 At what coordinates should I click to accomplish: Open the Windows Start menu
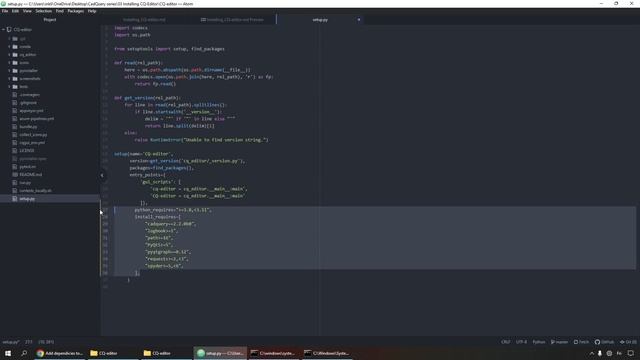tap(8, 353)
